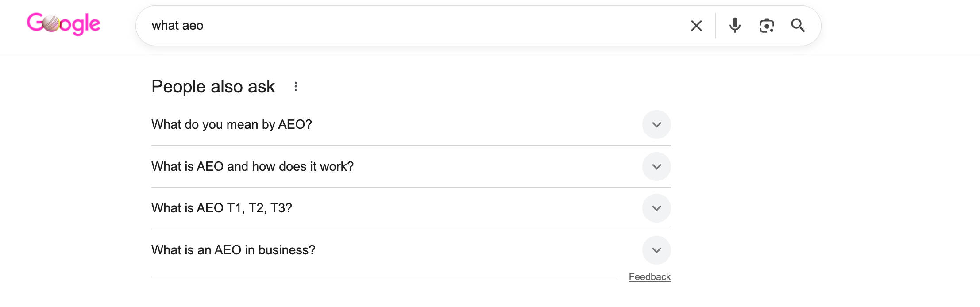
Task: Click the word "aeo" in the search box
Action: click(x=193, y=26)
